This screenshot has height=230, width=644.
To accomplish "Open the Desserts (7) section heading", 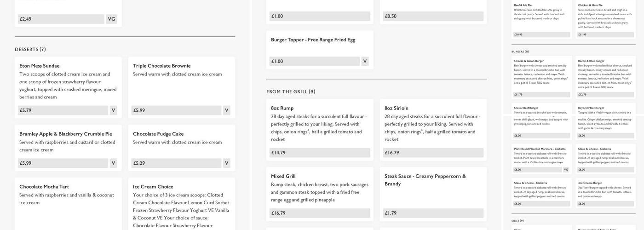I will [x=30, y=49].
